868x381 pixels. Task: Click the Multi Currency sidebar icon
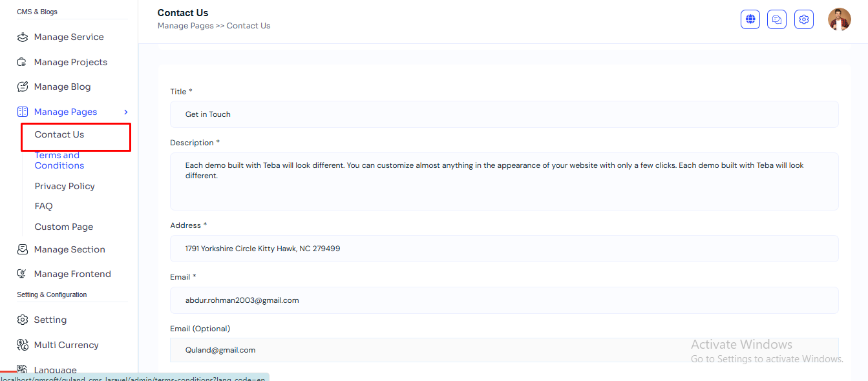pos(23,345)
